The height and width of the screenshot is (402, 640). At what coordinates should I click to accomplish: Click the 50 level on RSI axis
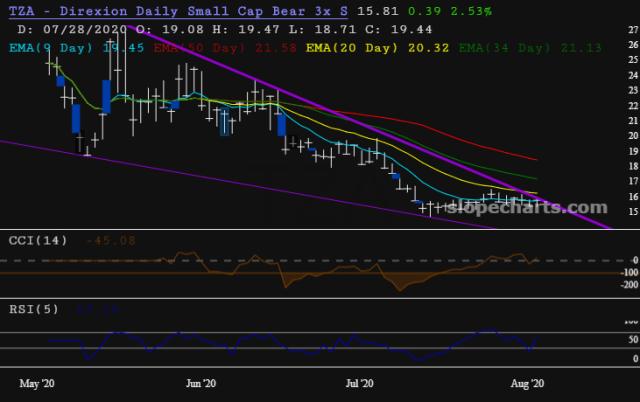click(x=630, y=341)
